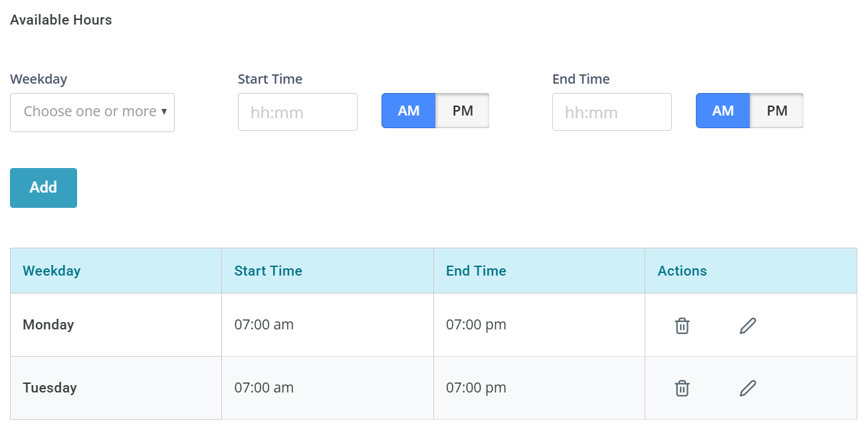This screenshot has height=431, width=868.
Task: Click the Add button
Action: point(43,188)
